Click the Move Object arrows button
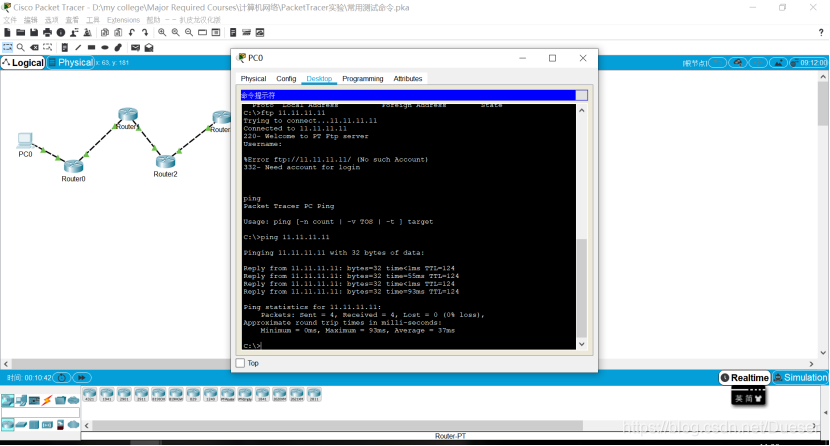 pos(757,63)
